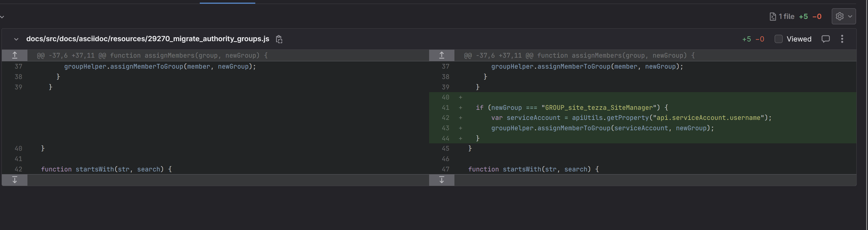Copy the file path with the clipboard icon

click(279, 39)
